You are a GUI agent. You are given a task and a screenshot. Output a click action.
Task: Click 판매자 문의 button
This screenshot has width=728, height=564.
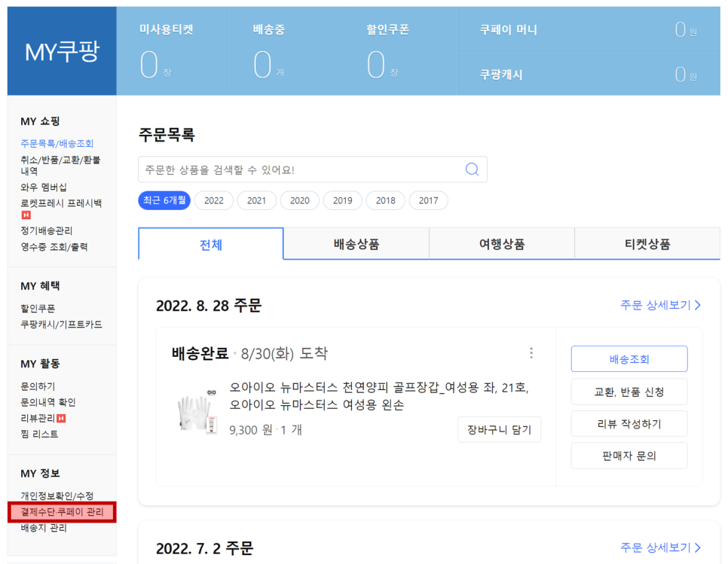[x=629, y=456]
